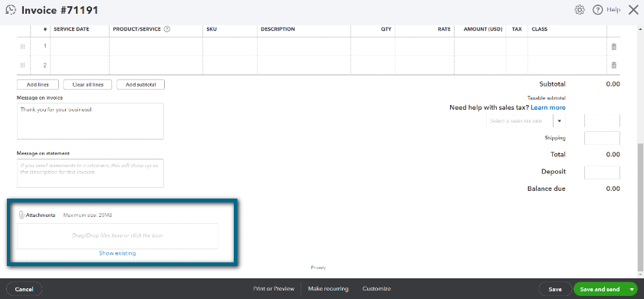This screenshot has width=644, height=299.
Task: Click the Show existing attachments link
Action: [x=117, y=254]
